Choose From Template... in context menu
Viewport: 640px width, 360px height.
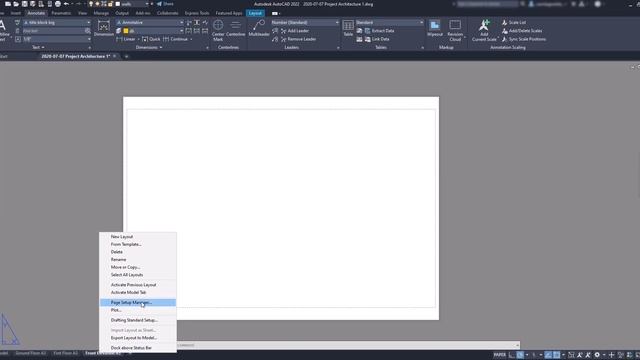pyautogui.click(x=138, y=244)
